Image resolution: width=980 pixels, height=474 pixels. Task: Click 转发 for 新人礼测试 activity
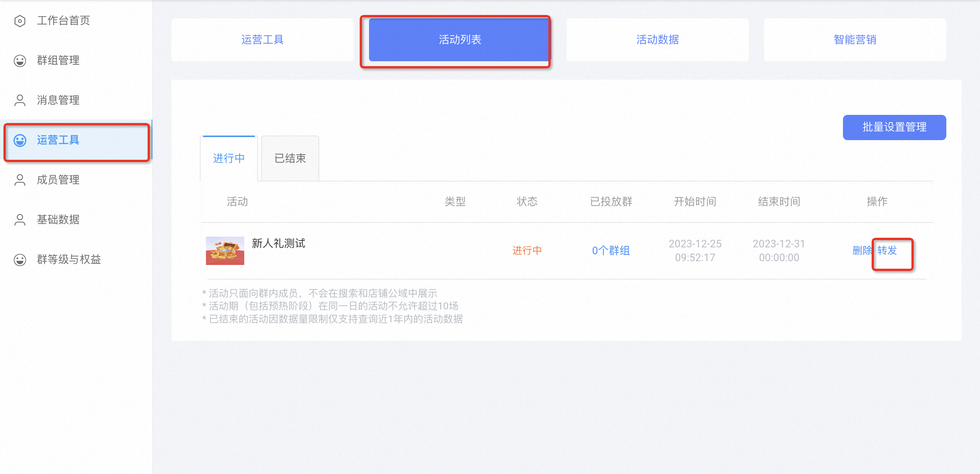coord(887,250)
